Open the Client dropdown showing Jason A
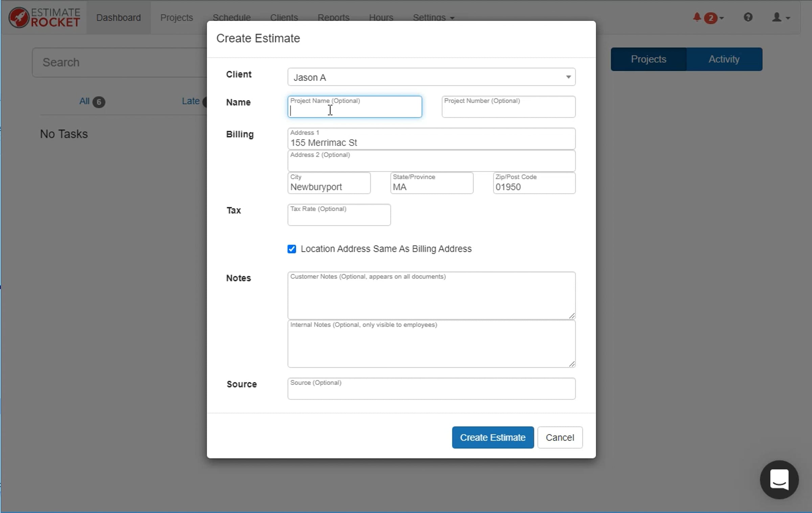812x513 pixels. (431, 77)
